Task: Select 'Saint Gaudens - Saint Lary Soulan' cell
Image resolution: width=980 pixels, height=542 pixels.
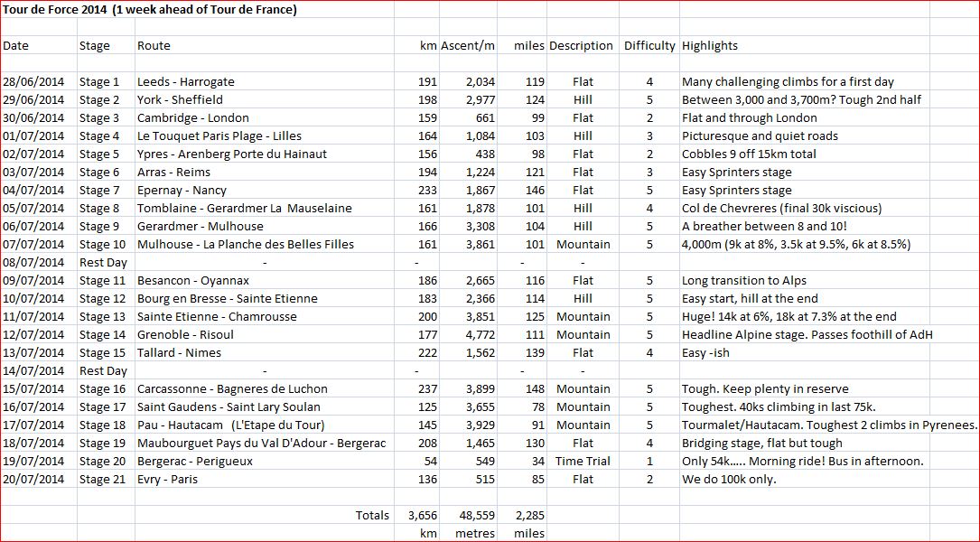Action: coord(229,407)
